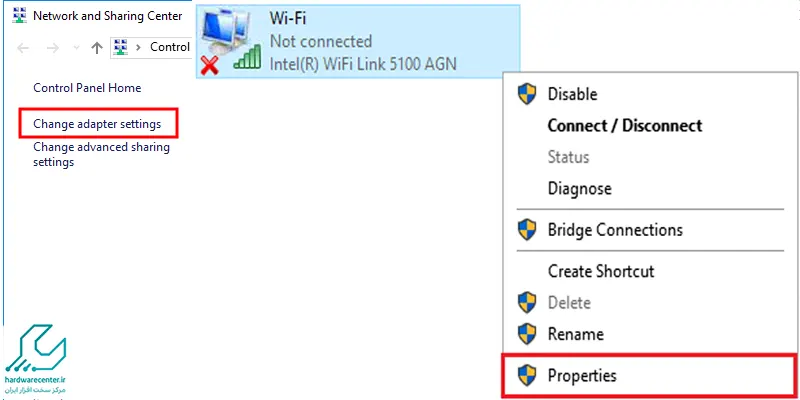Click the Up arrow navigation button
Screen dimensions: 800x400
click(x=97, y=47)
